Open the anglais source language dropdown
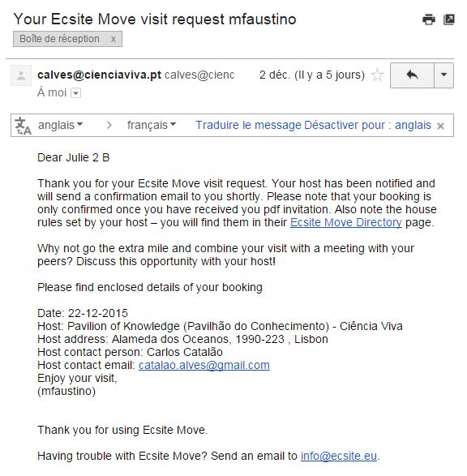This screenshot has height=476, width=467. click(60, 125)
